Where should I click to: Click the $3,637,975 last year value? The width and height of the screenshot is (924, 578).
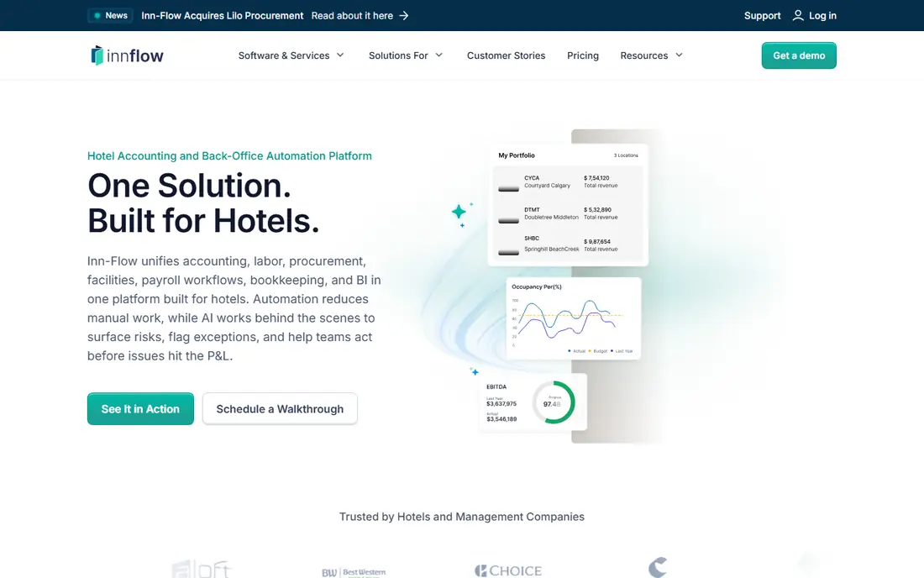[501, 403]
